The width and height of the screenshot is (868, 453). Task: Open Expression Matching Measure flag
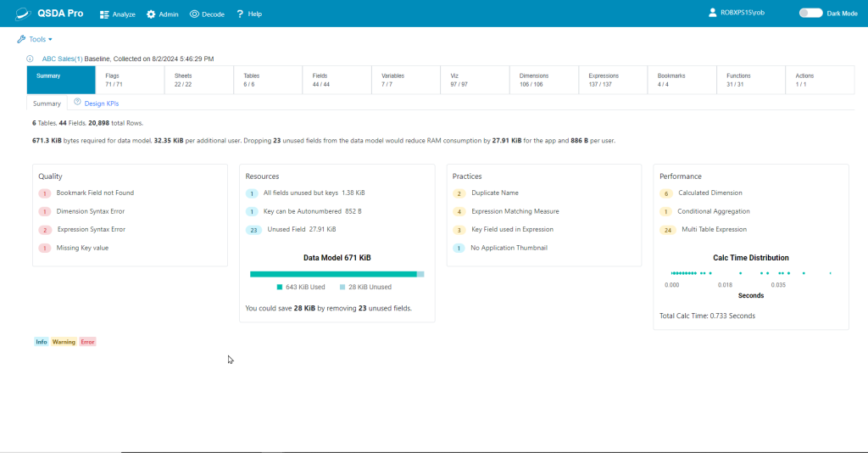[x=515, y=211]
